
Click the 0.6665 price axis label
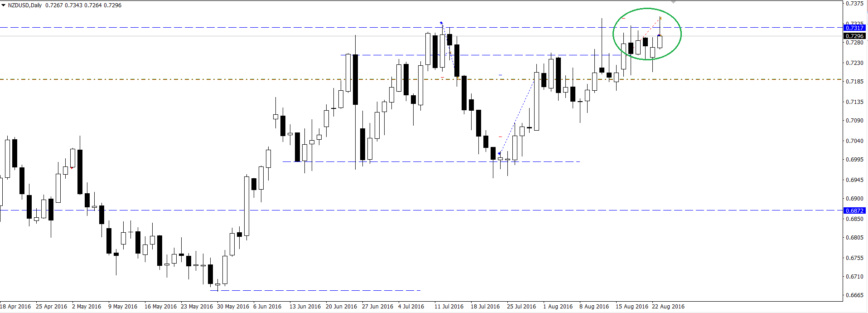[855, 295]
